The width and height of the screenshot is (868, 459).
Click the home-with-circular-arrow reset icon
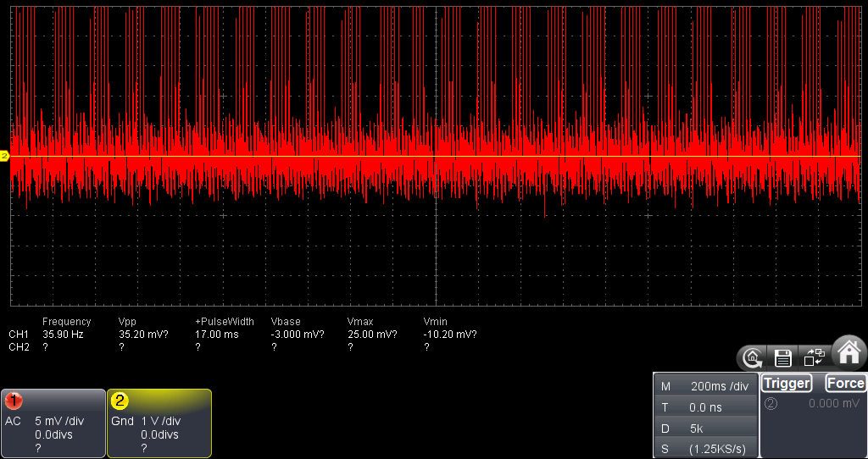pos(752,357)
